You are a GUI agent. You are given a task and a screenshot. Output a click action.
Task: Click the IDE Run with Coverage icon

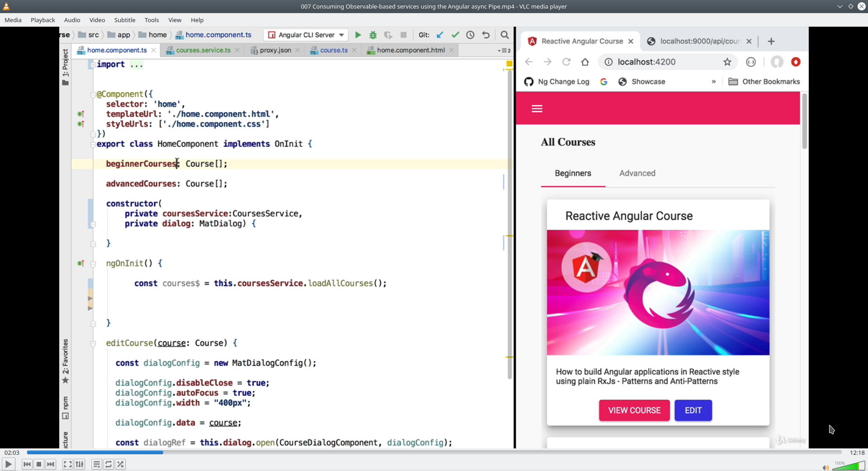point(388,35)
